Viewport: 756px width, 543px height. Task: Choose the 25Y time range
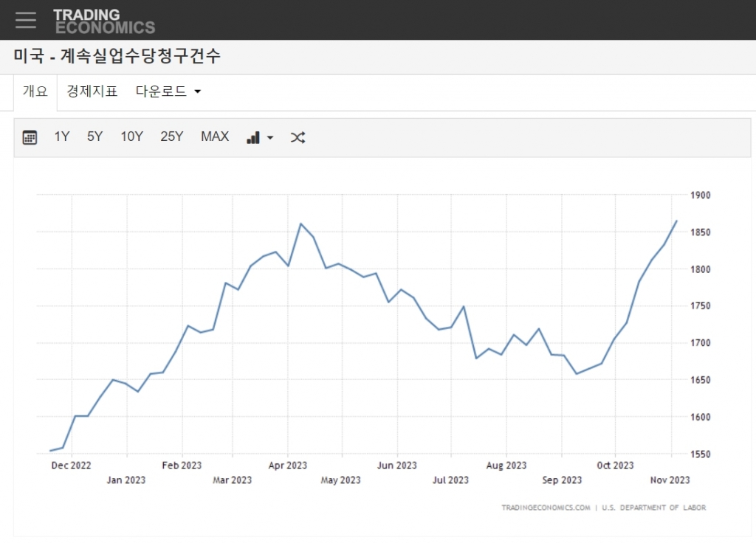pos(172,136)
